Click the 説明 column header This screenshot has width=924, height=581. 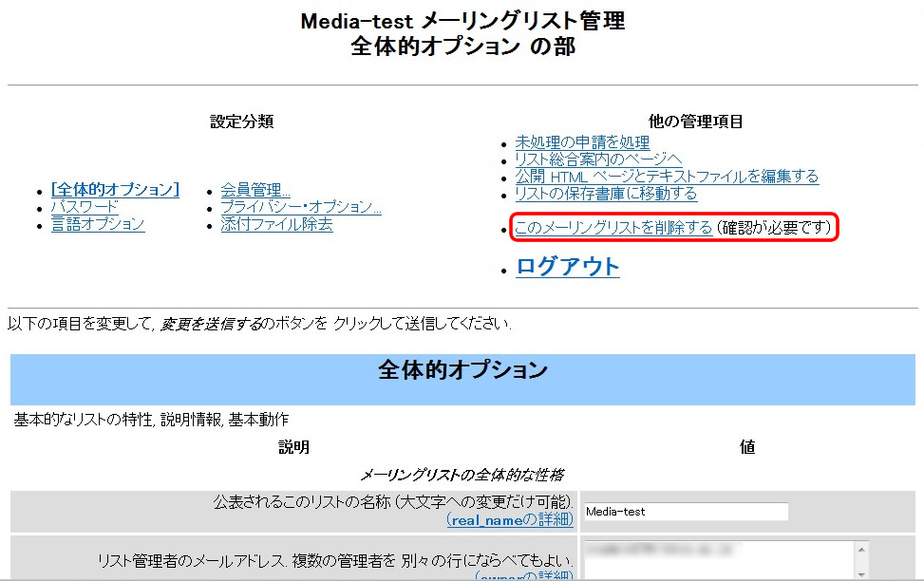point(293,447)
